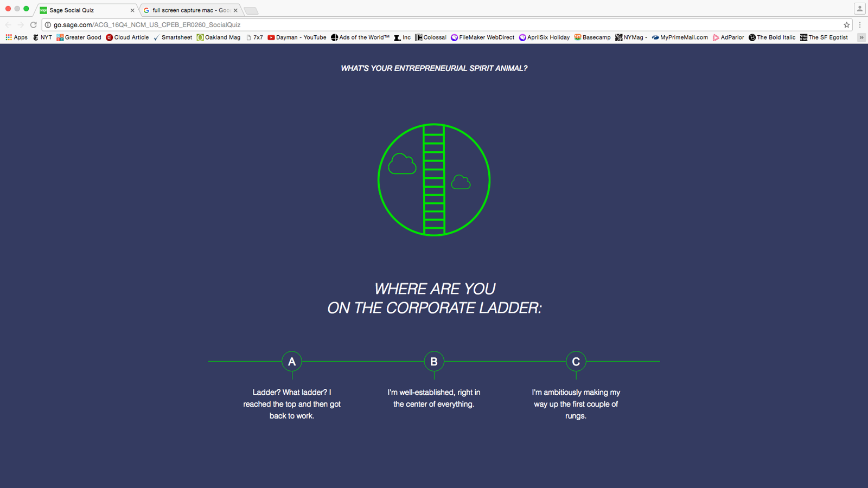Open a new browser tab
This screenshot has width=868, height=488.
click(251, 11)
